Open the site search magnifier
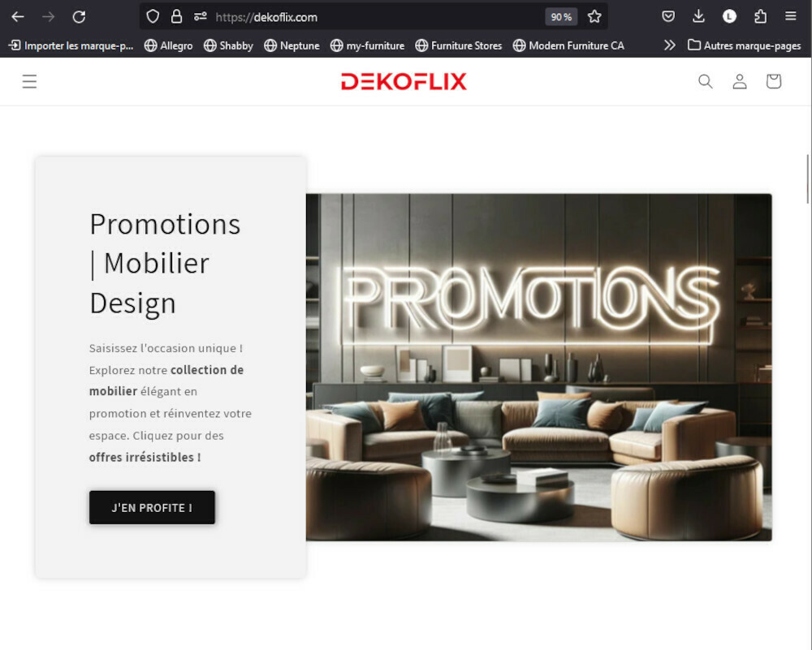The width and height of the screenshot is (812, 650). (x=706, y=81)
